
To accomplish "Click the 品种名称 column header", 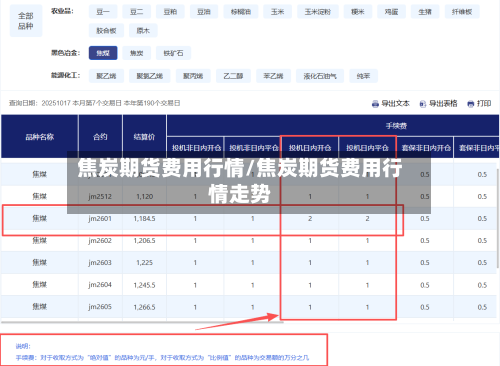I will (40, 137).
